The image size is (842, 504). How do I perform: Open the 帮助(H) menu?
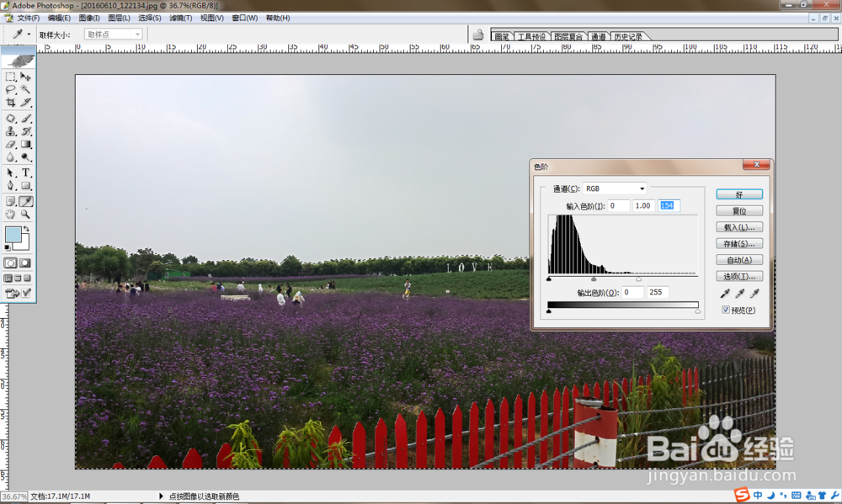click(x=278, y=19)
